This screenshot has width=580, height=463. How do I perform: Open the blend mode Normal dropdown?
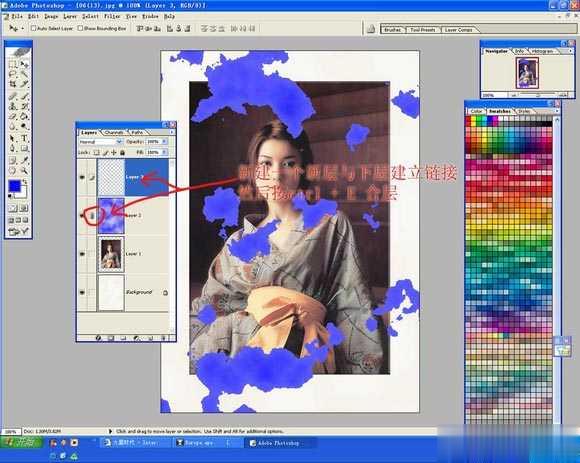click(101, 142)
